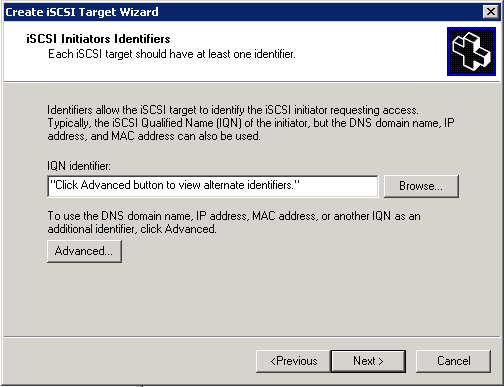The width and height of the screenshot is (504, 387).
Task: Focus the IQN identifier text field
Action: 213,186
